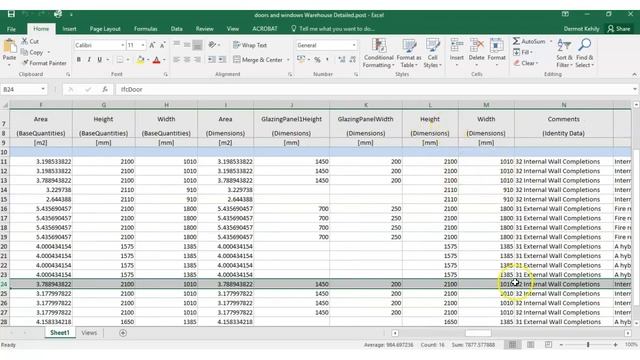Select Page Layout view in status bar
The width and height of the screenshot is (640, 360).
tap(530, 345)
